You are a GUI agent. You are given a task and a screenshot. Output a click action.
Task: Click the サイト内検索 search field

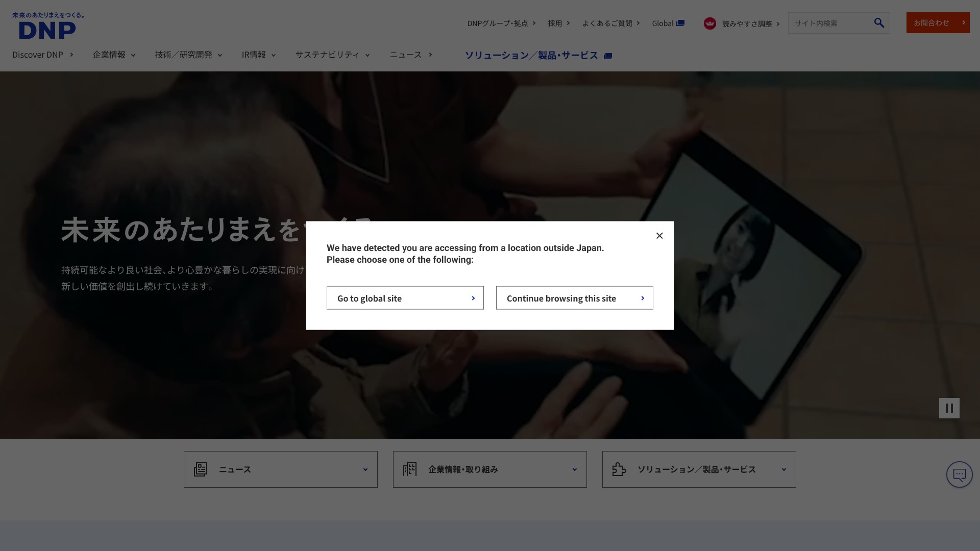[829, 23]
